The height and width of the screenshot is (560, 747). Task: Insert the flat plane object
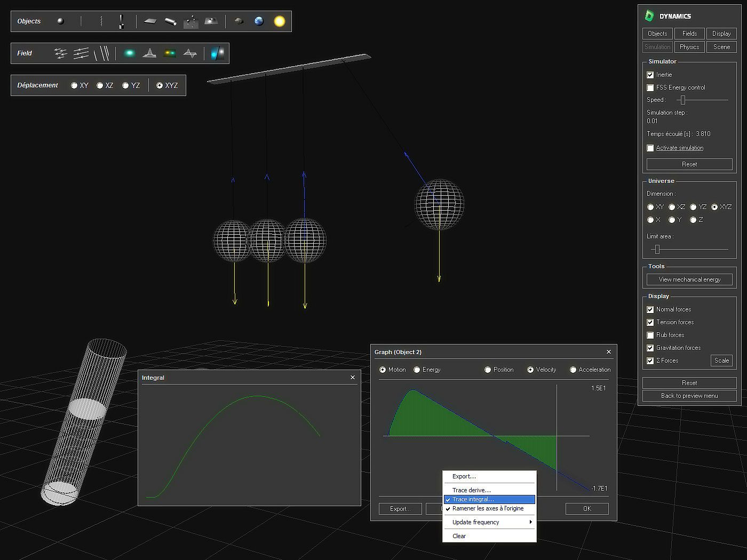click(x=150, y=21)
